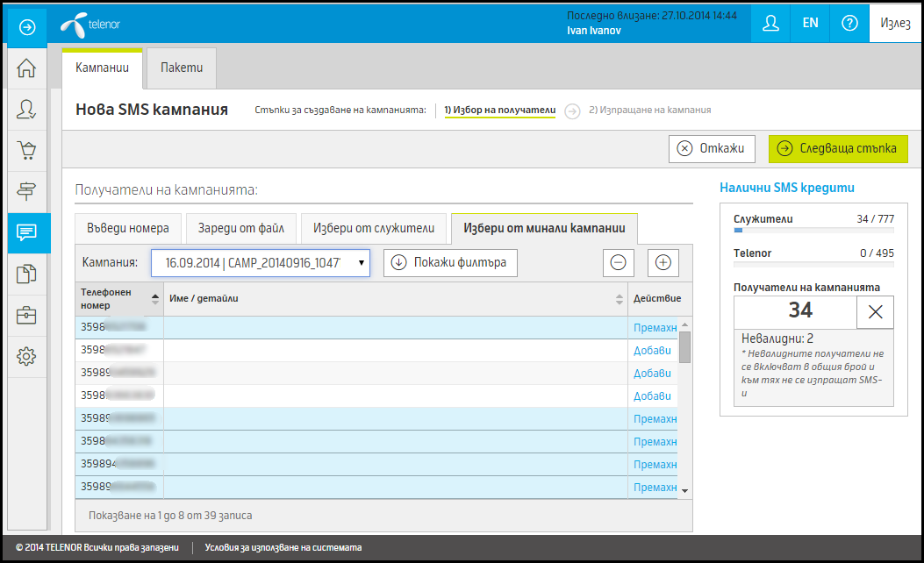Click Премахни in fifth table row
924x563 pixels.
[655, 419]
